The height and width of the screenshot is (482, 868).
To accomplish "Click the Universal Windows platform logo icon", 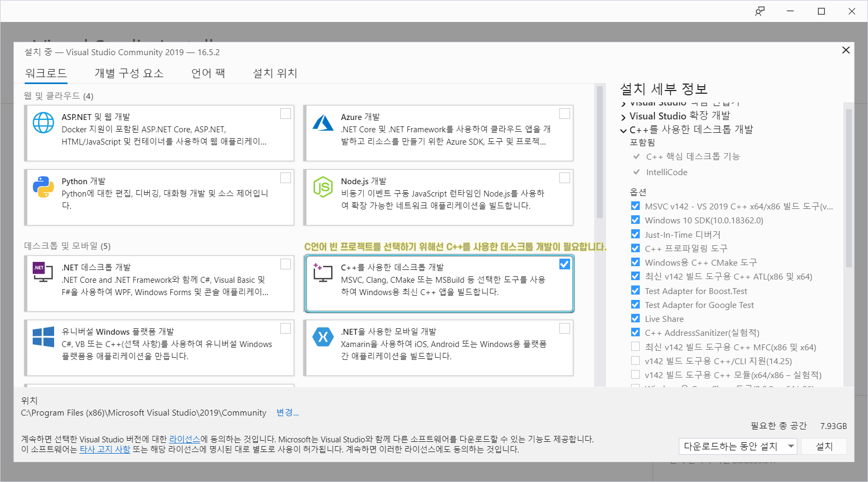I will coord(43,337).
